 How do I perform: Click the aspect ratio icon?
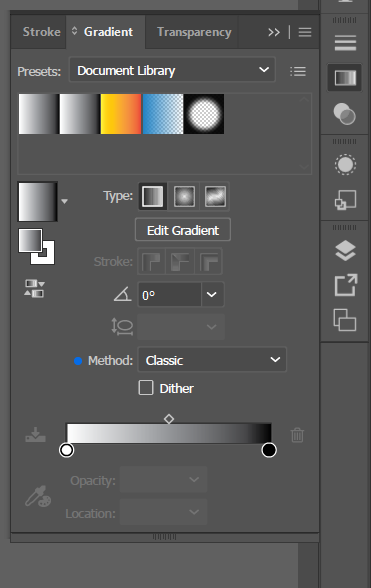pos(122,327)
